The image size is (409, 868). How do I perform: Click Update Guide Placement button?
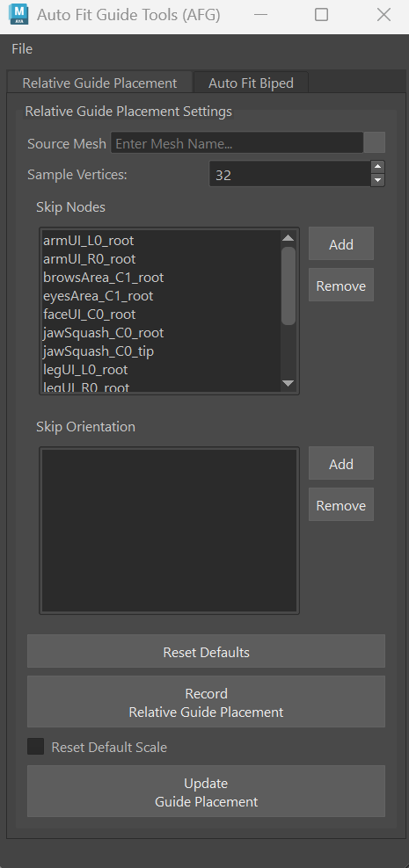coord(206,792)
